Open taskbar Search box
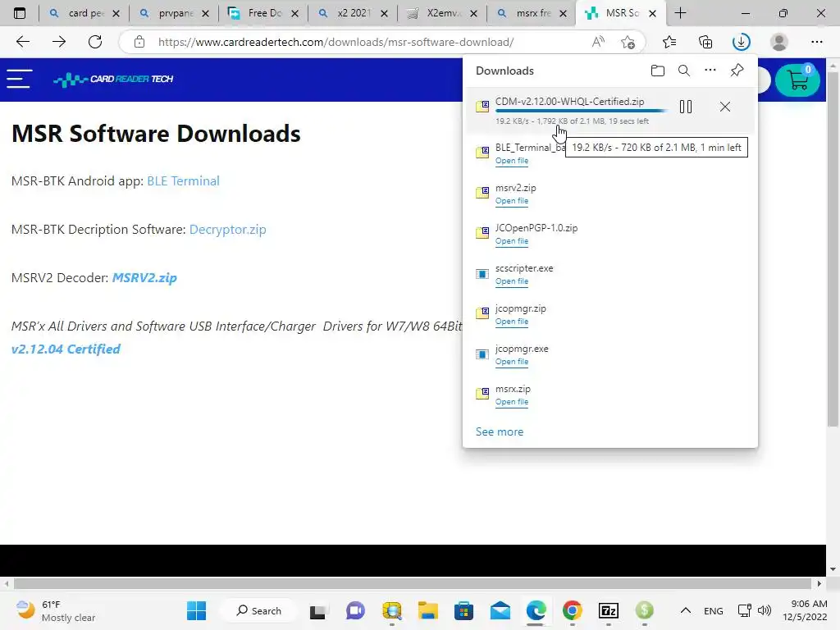The width and height of the screenshot is (840, 630). [258, 610]
